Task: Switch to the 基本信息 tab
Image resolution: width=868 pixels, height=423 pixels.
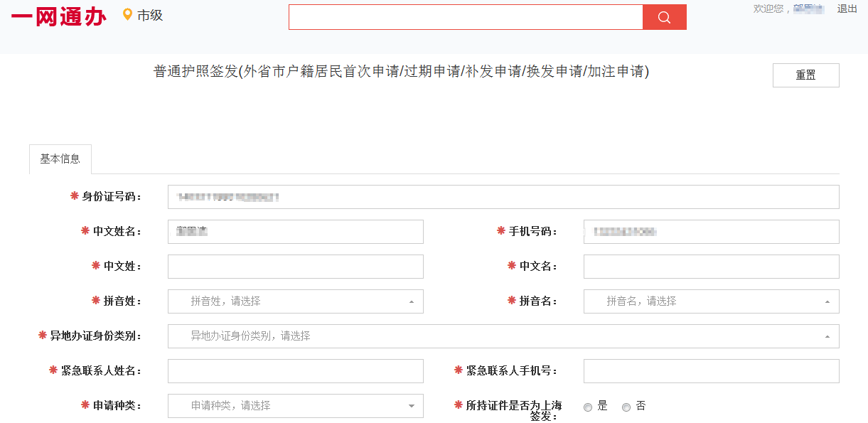Action: (x=60, y=159)
